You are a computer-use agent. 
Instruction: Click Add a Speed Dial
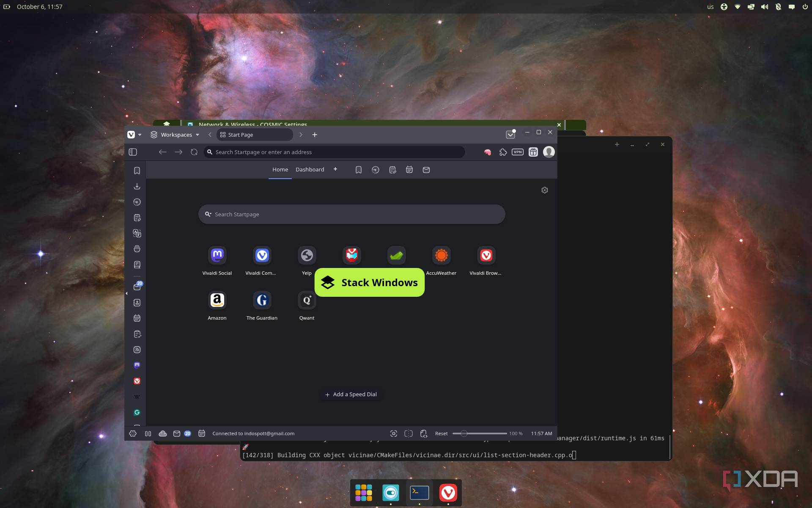click(351, 394)
